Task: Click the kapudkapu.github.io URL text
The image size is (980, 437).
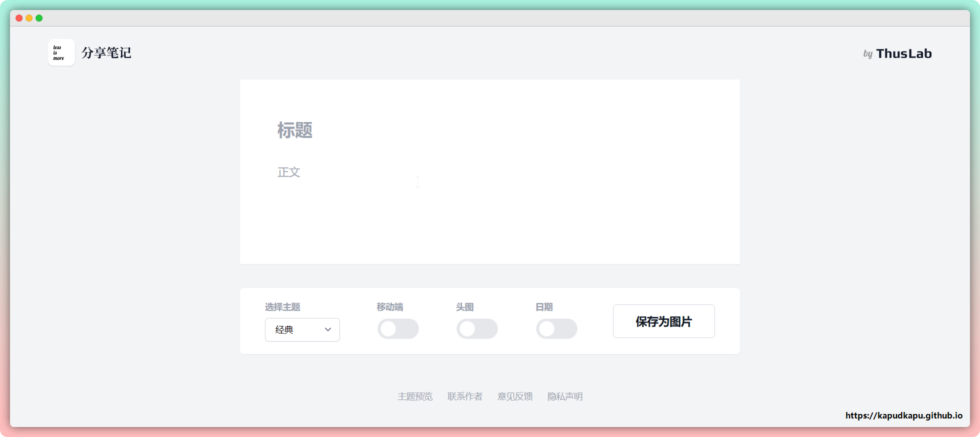Action: coord(903,415)
